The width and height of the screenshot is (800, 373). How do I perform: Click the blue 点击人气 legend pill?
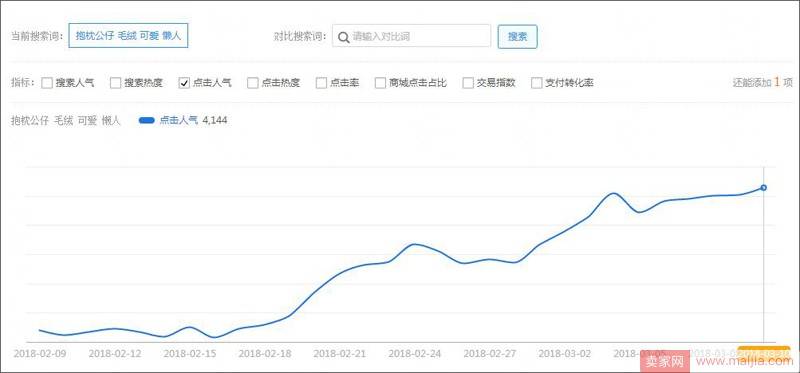coord(146,120)
